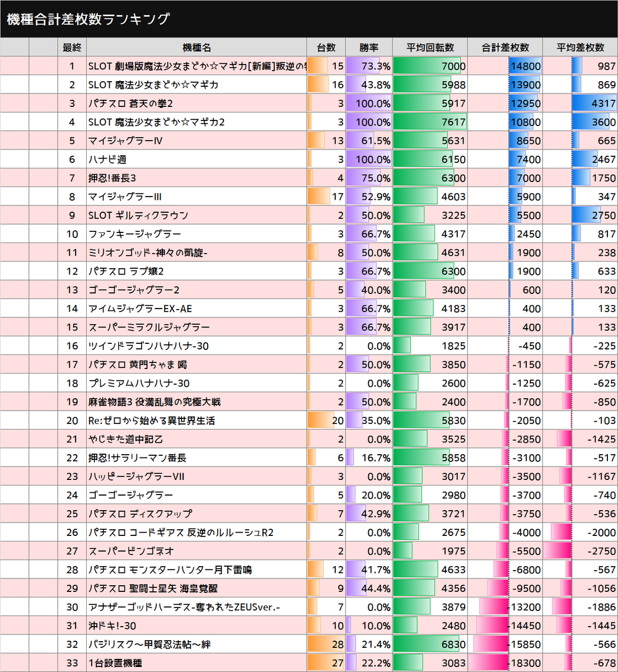Select マイジャグラーⅢ machine name
This screenshot has height=672, width=618.
(x=125, y=197)
